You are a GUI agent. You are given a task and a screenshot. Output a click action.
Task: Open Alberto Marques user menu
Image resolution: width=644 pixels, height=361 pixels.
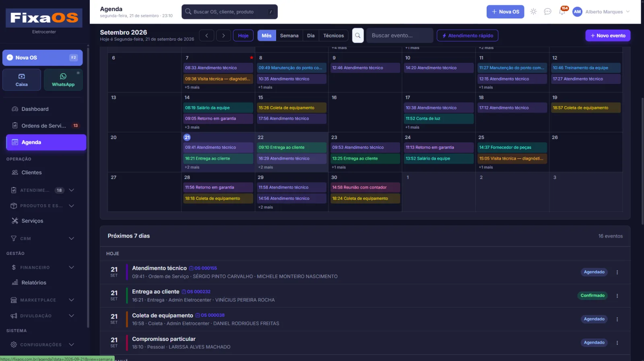(x=601, y=12)
